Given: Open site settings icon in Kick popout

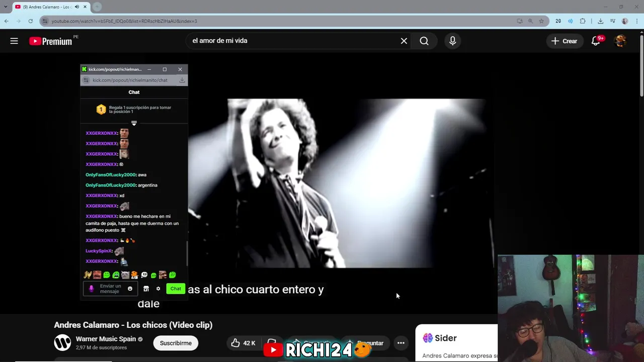Looking at the screenshot, I should (86, 80).
